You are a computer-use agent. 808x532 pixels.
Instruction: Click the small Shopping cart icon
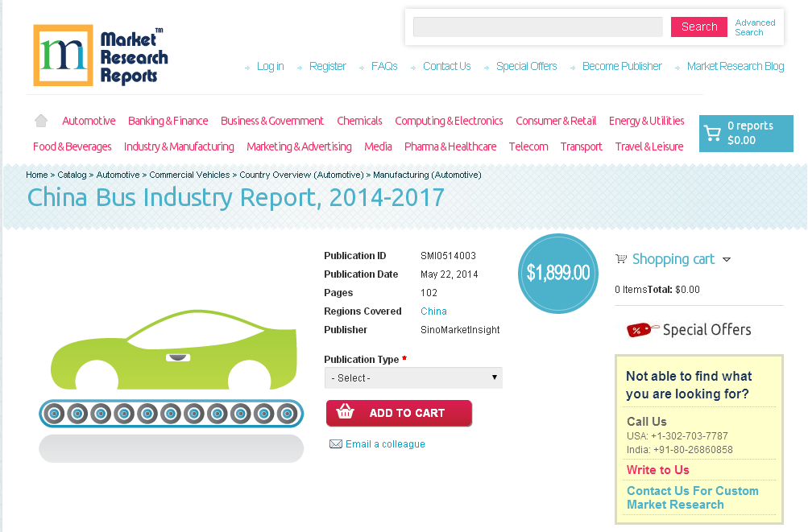tap(621, 259)
